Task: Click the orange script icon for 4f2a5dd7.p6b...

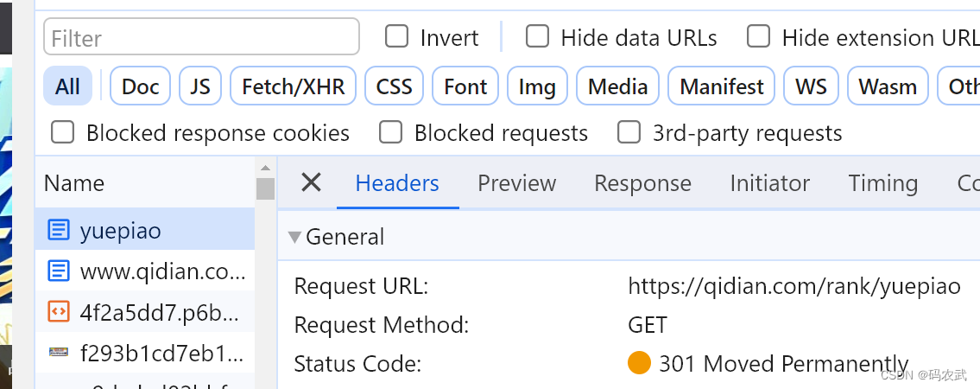Action: click(x=59, y=311)
